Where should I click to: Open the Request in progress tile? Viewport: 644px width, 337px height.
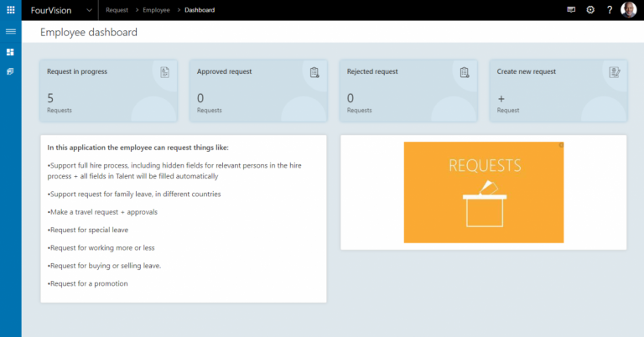(108, 91)
